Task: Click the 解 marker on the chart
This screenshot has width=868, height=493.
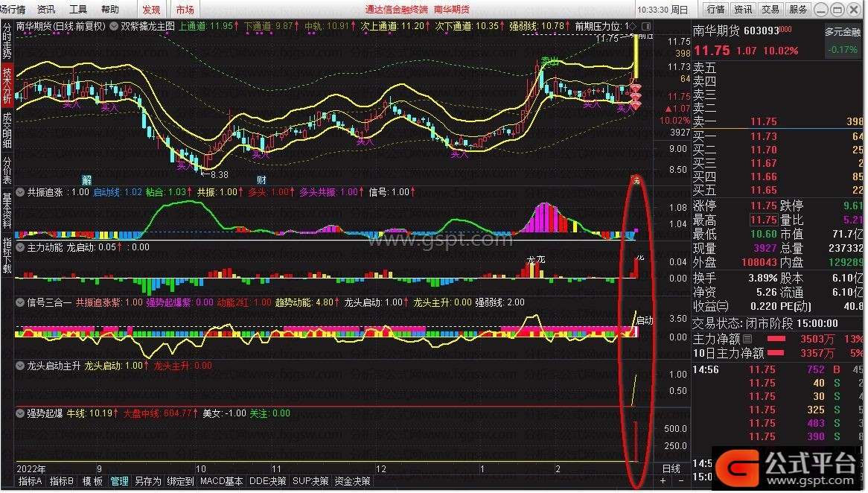Action: tap(87, 180)
